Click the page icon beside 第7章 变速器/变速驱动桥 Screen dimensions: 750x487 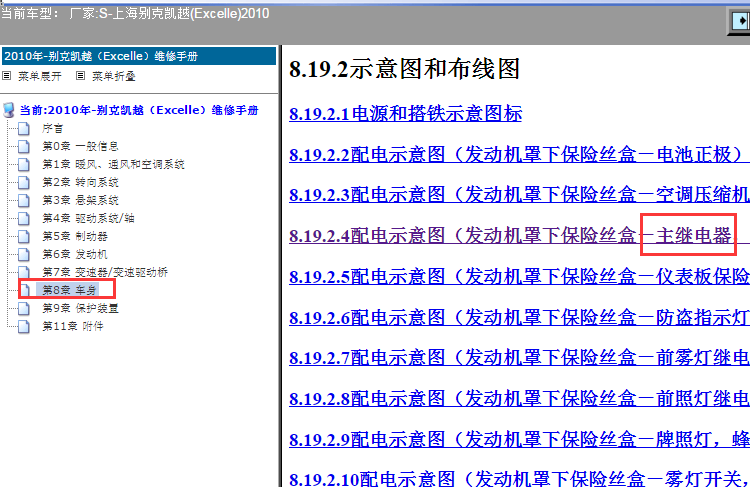(x=23, y=273)
